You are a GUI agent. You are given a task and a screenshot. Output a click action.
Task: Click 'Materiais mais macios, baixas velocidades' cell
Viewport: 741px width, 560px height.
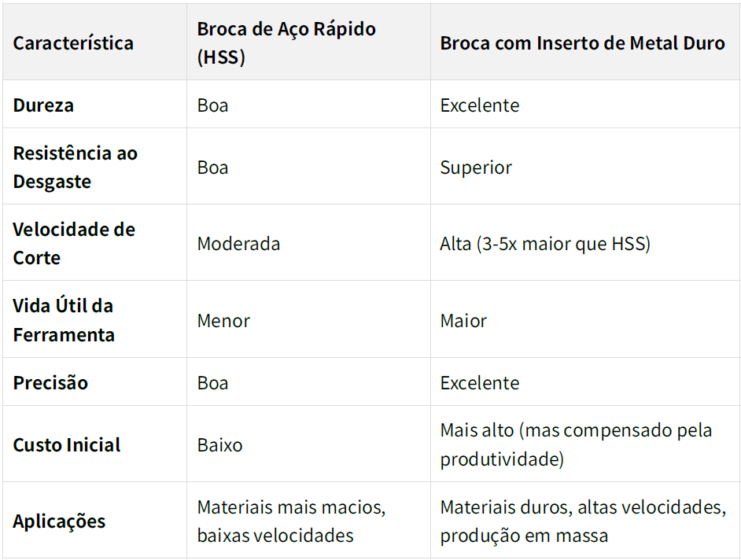click(291, 521)
